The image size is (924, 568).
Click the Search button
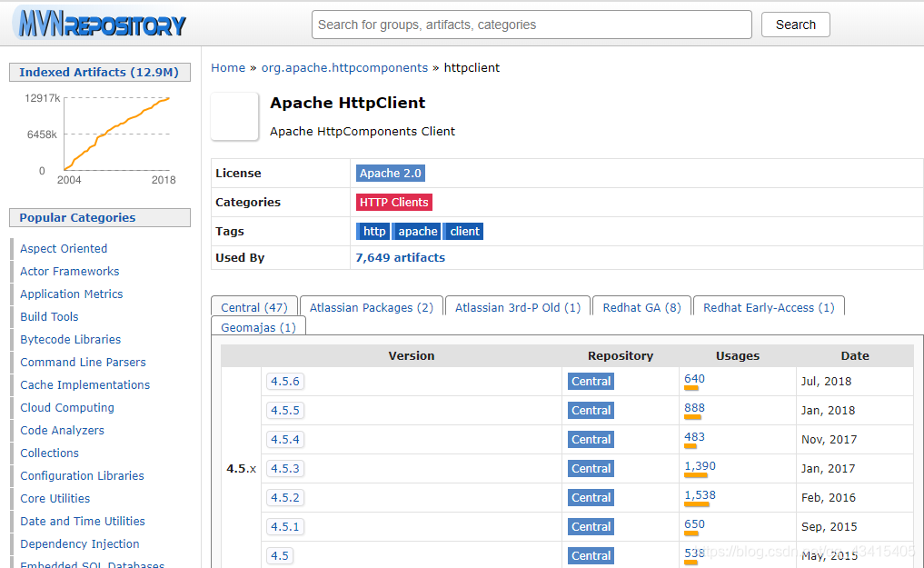796,25
